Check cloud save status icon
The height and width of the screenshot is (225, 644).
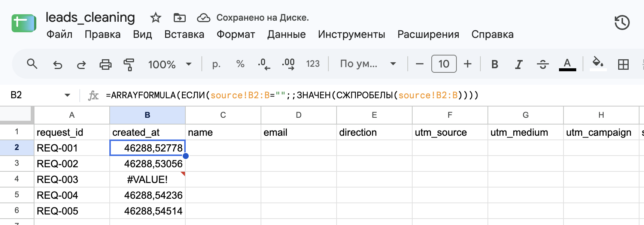pyautogui.click(x=204, y=18)
